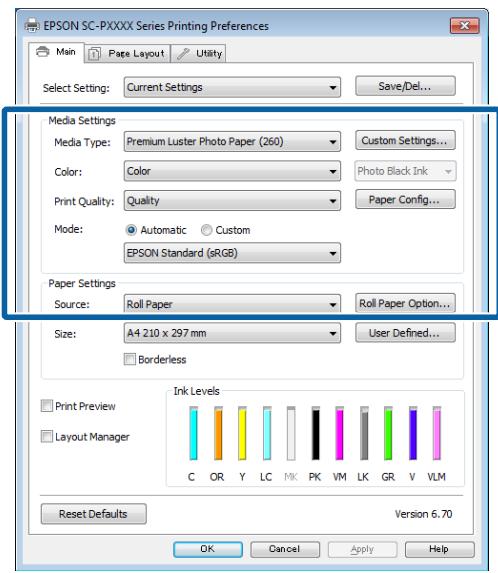
Task: Click the Light Cyan (LC) ink bar
Action: coord(267,433)
